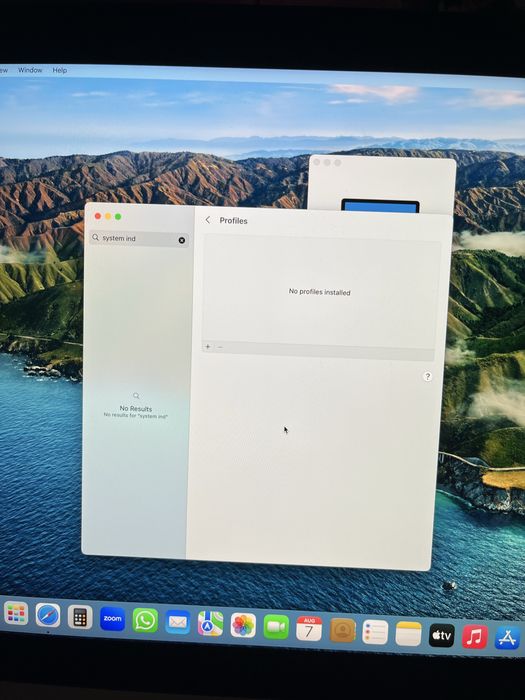Image resolution: width=525 pixels, height=700 pixels.
Task: Click the Profiles pane title
Action: (233, 221)
